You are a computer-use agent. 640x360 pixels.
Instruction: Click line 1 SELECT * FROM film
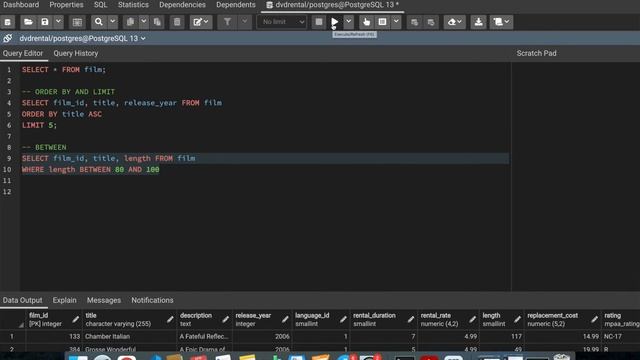tap(64, 70)
